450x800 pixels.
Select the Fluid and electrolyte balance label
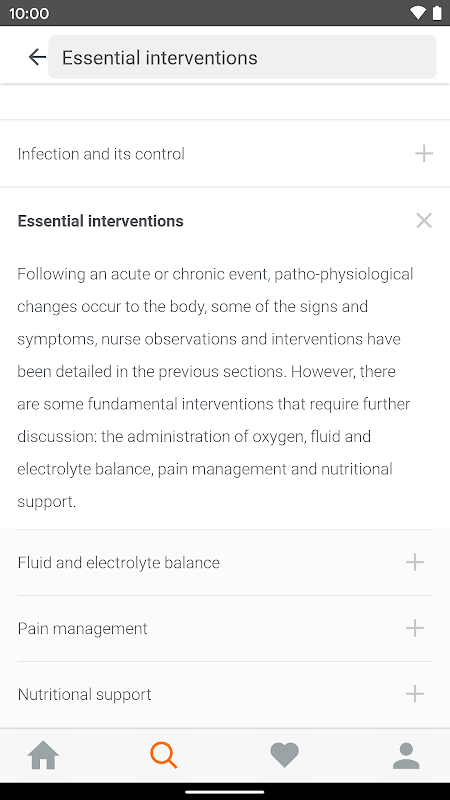[118, 563]
